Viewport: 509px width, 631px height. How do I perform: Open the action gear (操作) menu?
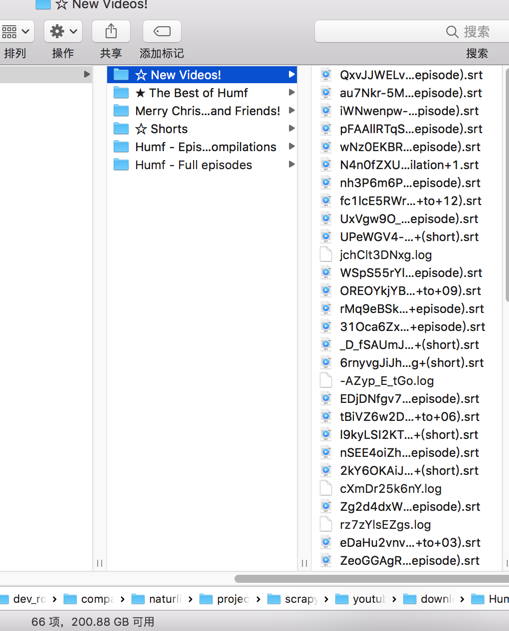tap(63, 31)
